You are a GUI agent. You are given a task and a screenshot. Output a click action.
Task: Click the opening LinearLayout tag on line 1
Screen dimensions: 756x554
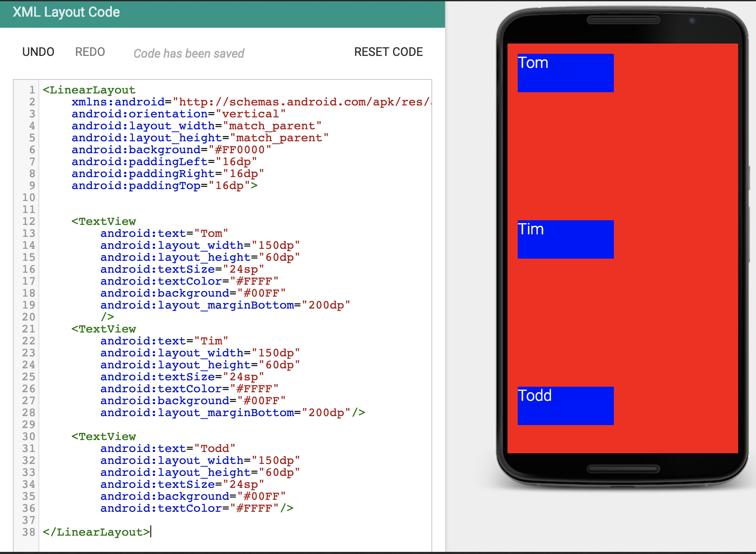(x=89, y=90)
